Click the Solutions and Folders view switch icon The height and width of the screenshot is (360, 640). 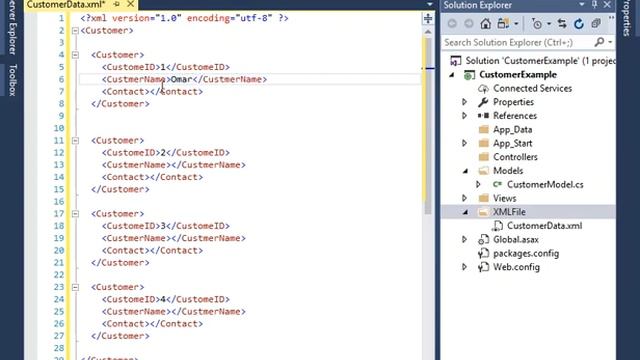coord(503,24)
